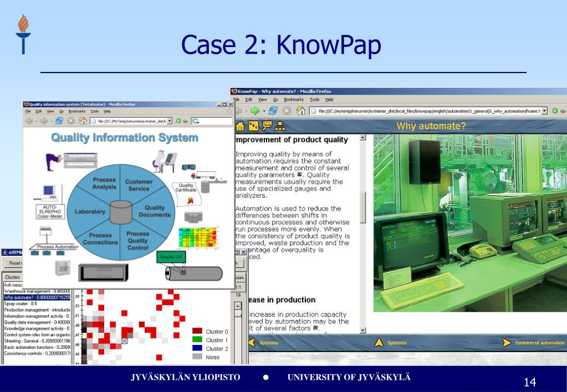567x392 pixels.
Task: Click the KnowPap search speech-bubble icon
Action: [x=267, y=126]
